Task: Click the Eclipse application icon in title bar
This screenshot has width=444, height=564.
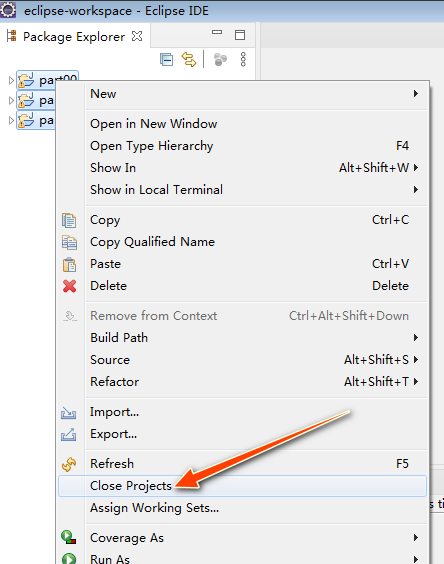Action: tap(8, 10)
